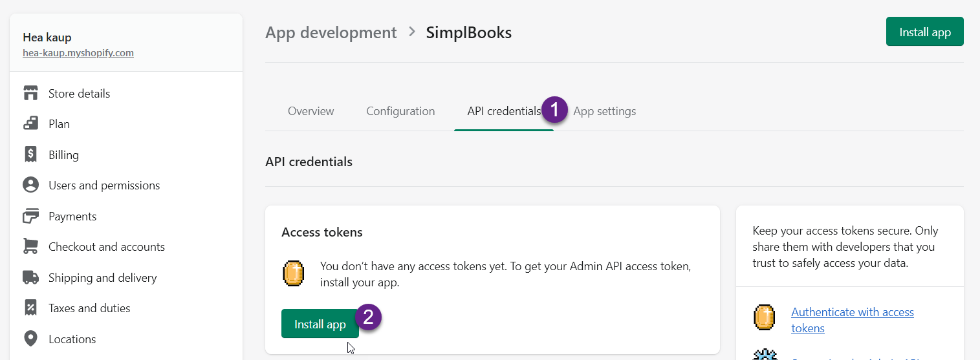Click Install app under Access tokens
Viewport: 980px width, 360px height.
pos(320,324)
